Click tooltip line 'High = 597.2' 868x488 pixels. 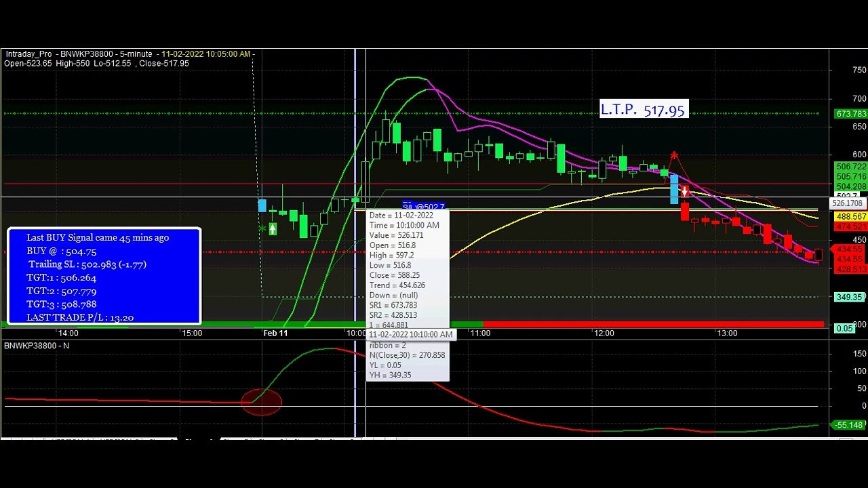click(x=391, y=256)
